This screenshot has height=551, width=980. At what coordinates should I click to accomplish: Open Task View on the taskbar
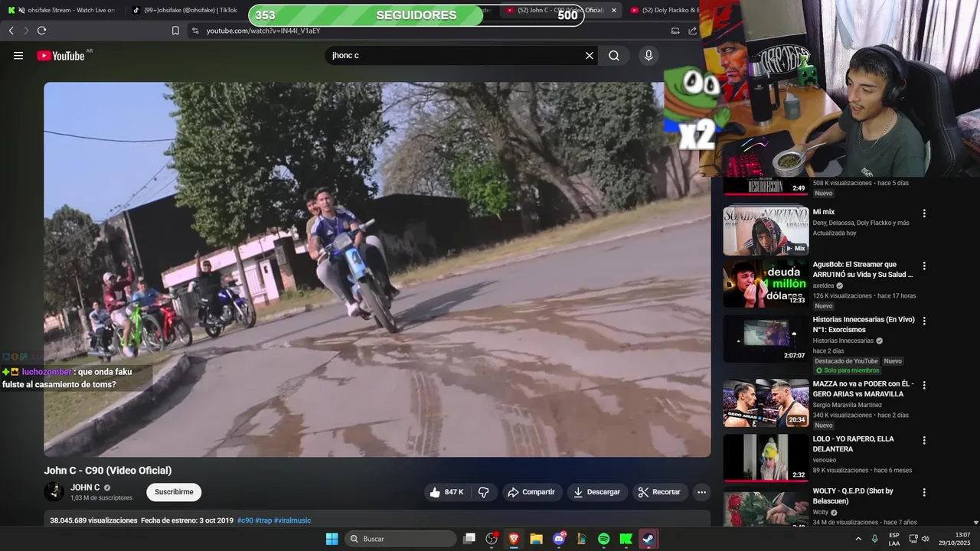point(469,539)
